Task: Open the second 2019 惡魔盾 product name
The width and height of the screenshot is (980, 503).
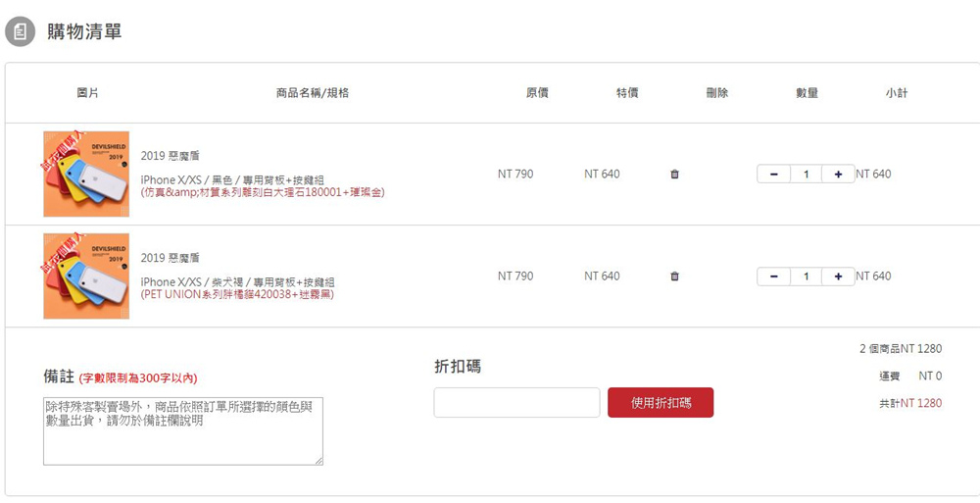Action: [170, 258]
